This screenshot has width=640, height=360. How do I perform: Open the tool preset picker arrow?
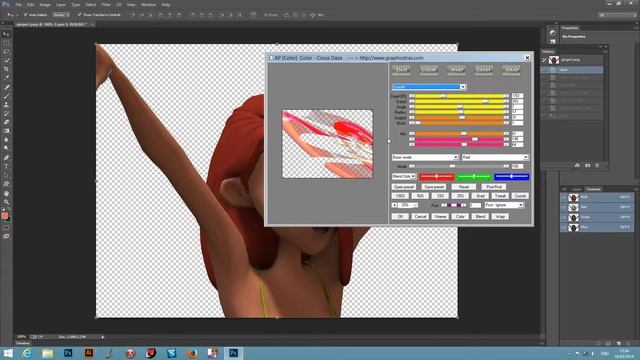17,15
